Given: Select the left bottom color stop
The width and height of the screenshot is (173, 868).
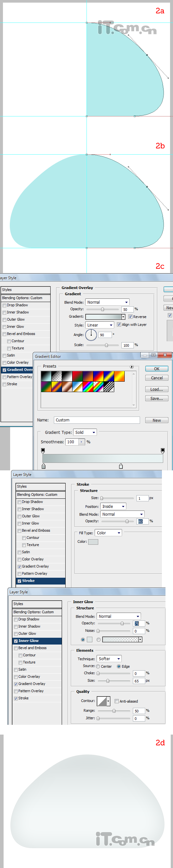Looking at the screenshot, I should (43, 466).
